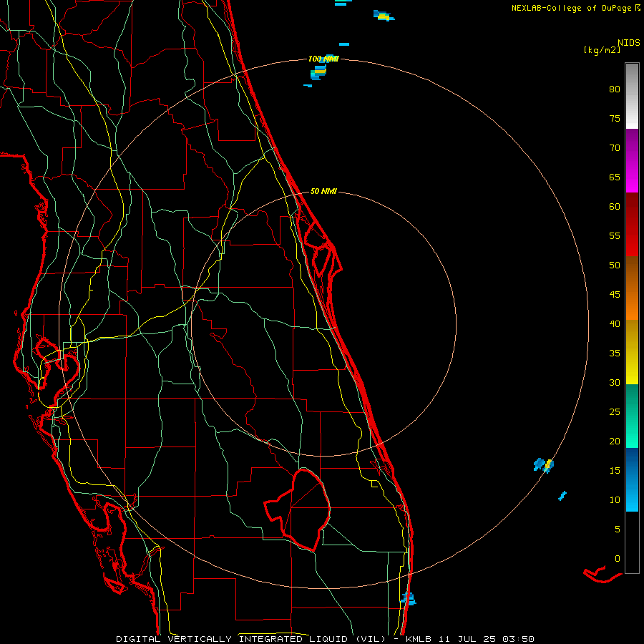Screen dimensions: 644x644
Task: Click the 03:50 timestamp in the caption
Action: 520,639
